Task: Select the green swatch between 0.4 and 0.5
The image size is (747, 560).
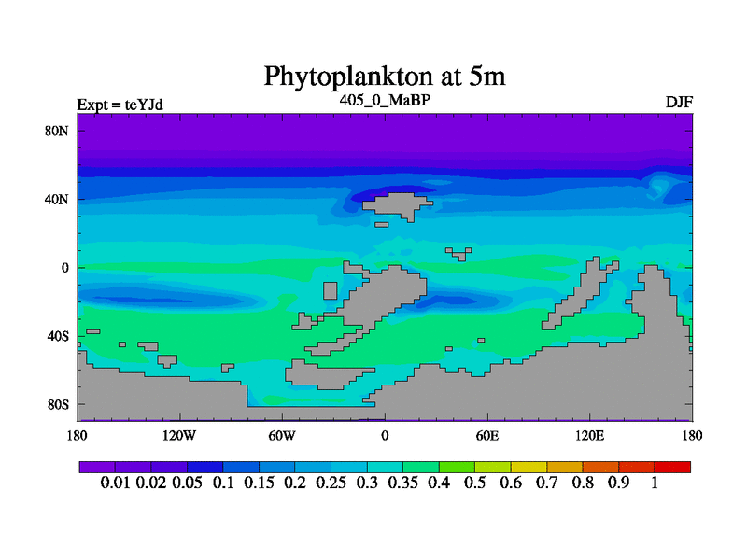Action: [457, 467]
